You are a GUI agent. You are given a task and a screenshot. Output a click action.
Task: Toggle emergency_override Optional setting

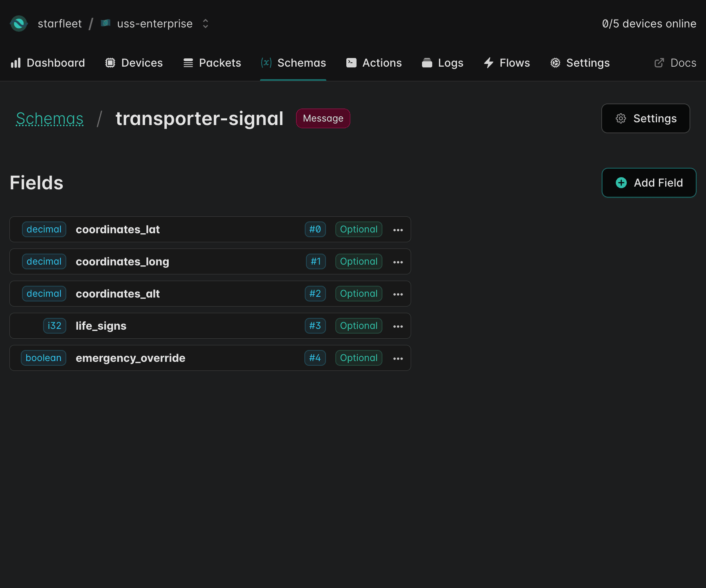point(358,358)
